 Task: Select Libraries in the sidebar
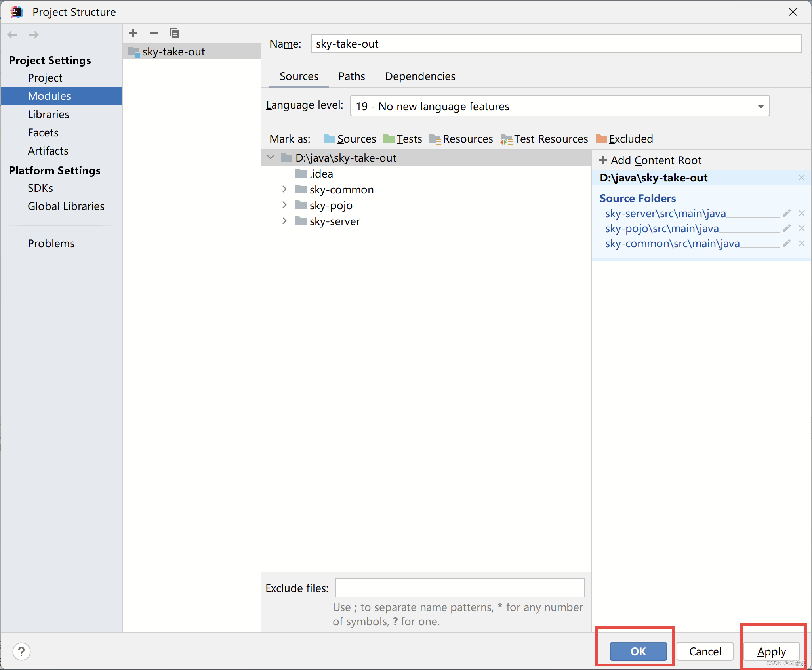click(x=48, y=114)
